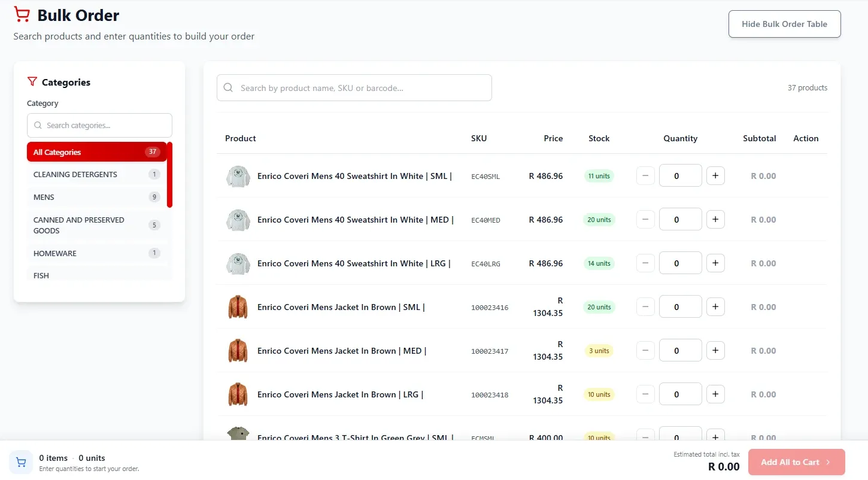868x480 pixels.
Task: Click SKU code EC40MED
Action: (485, 220)
